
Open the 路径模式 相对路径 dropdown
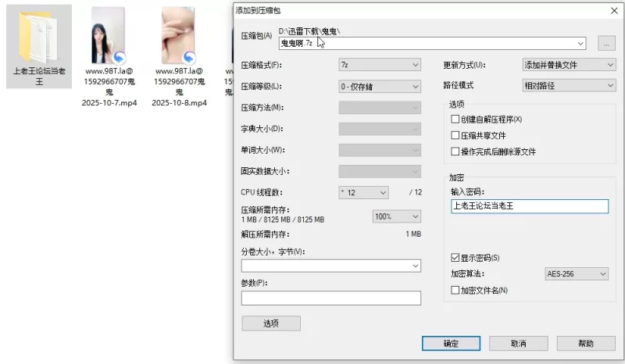[569, 85]
